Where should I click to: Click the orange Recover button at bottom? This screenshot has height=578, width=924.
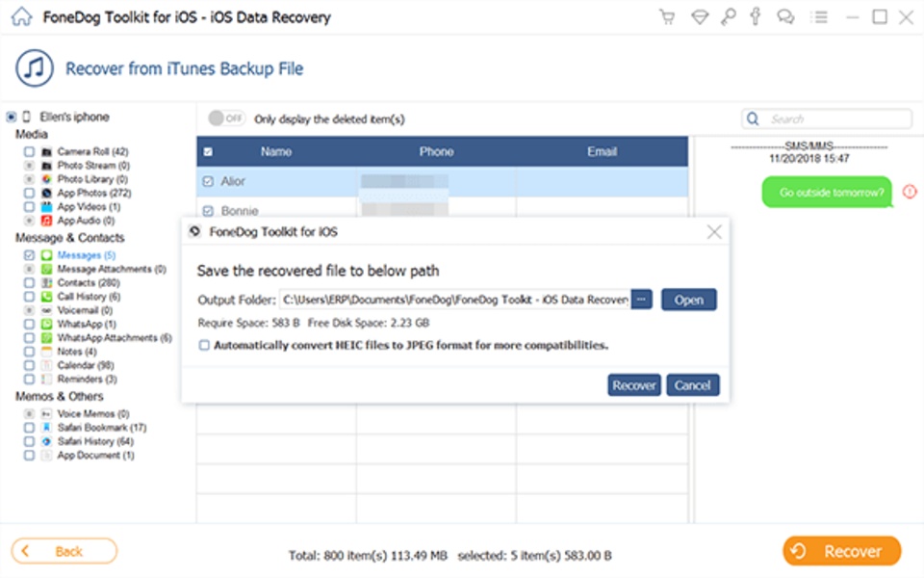pos(841,551)
